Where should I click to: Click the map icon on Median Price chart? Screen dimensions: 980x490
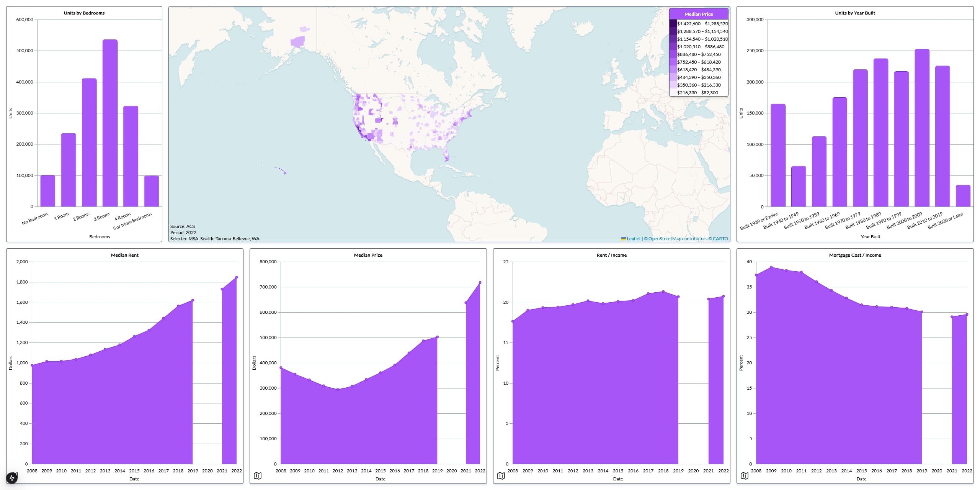[258, 476]
